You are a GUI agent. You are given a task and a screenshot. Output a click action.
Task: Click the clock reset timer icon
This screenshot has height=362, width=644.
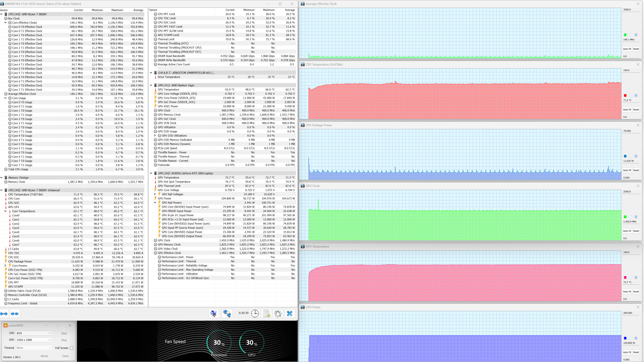255,313
